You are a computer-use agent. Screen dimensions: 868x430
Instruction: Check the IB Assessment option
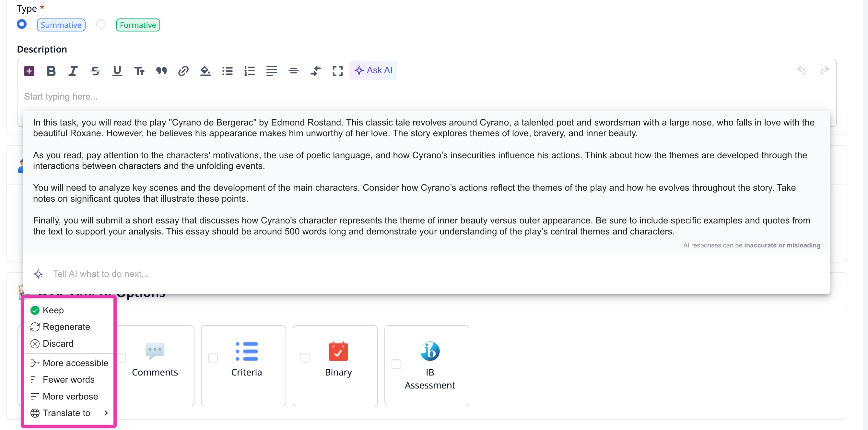(x=396, y=364)
